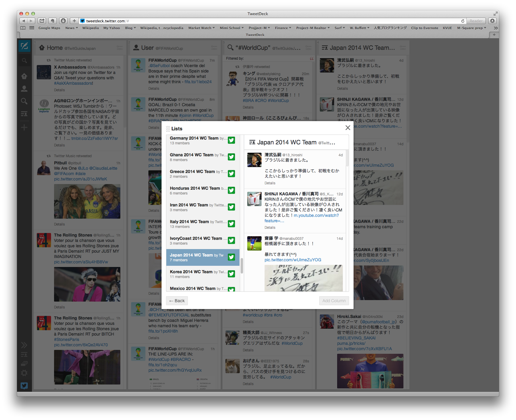Expand the sidebar with double-chevron icon
Viewport: 516px width, 420px height.
point(24,345)
